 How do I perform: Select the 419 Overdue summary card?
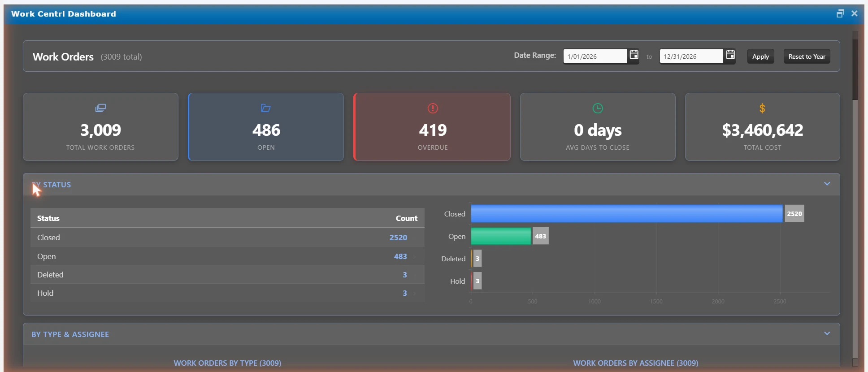coord(432,127)
